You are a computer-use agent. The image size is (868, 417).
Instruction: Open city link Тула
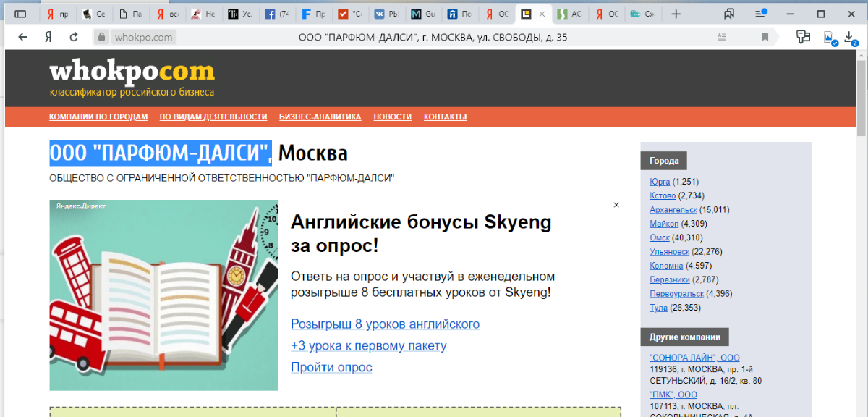(658, 308)
